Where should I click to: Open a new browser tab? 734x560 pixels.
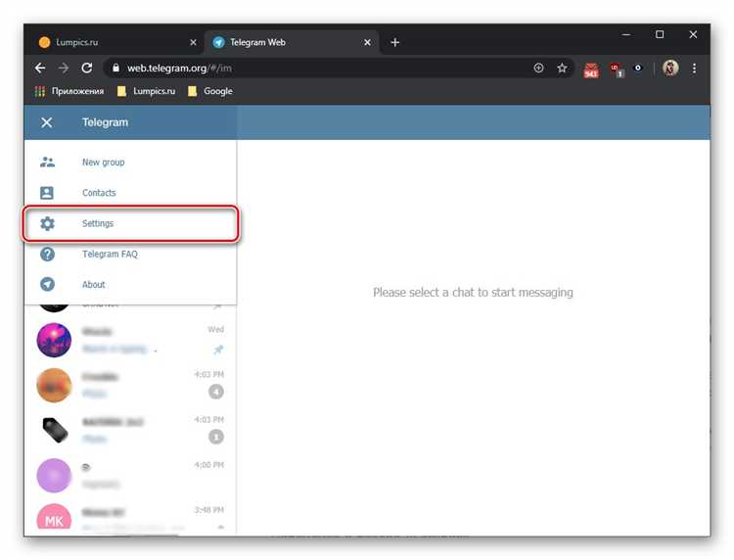(x=395, y=43)
